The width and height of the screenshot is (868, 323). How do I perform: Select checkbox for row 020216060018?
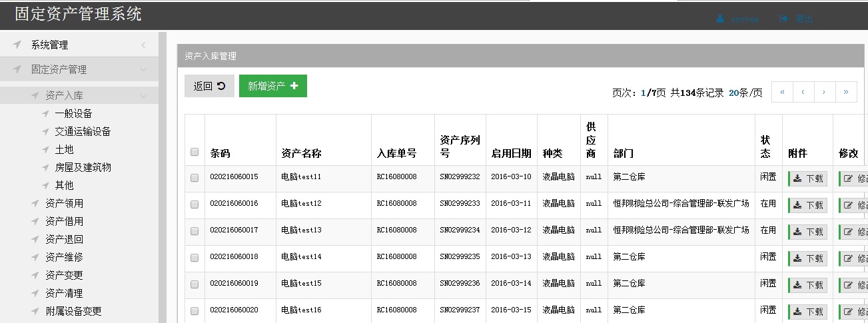[195, 258]
